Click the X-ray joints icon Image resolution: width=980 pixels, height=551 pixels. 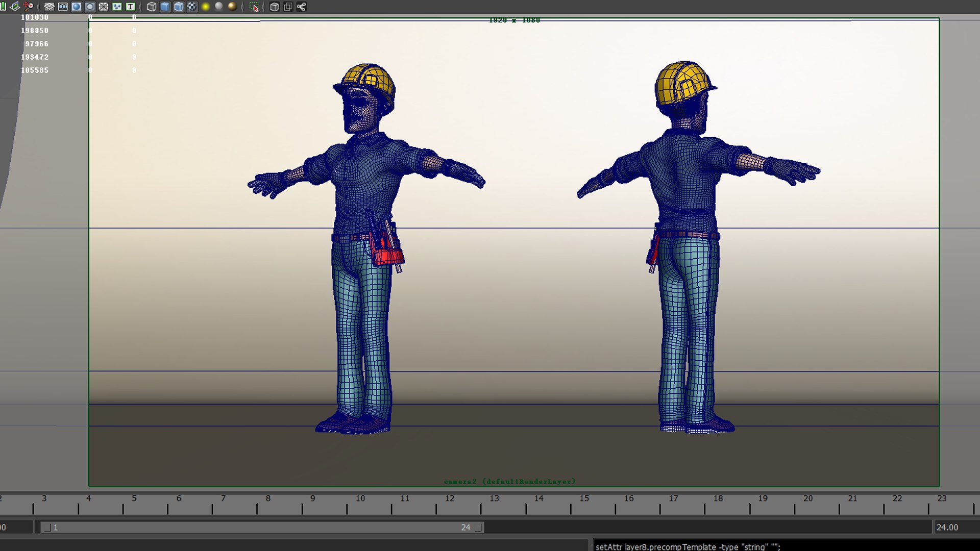pos(301,7)
